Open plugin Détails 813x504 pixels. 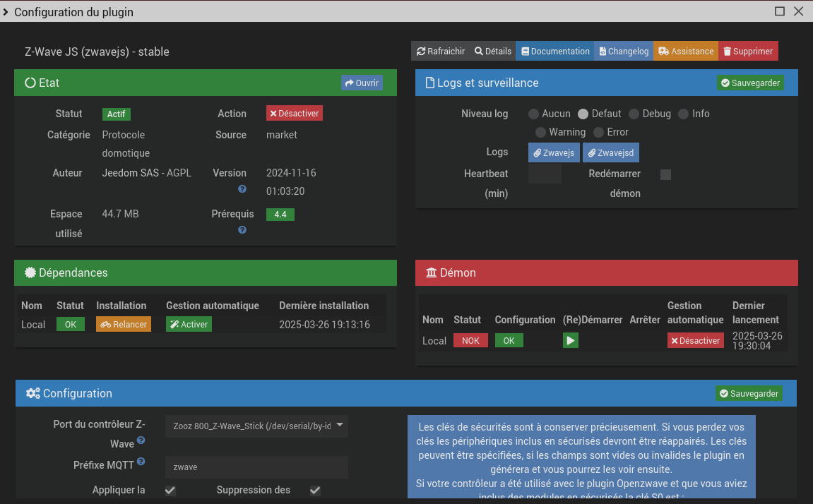point(492,52)
